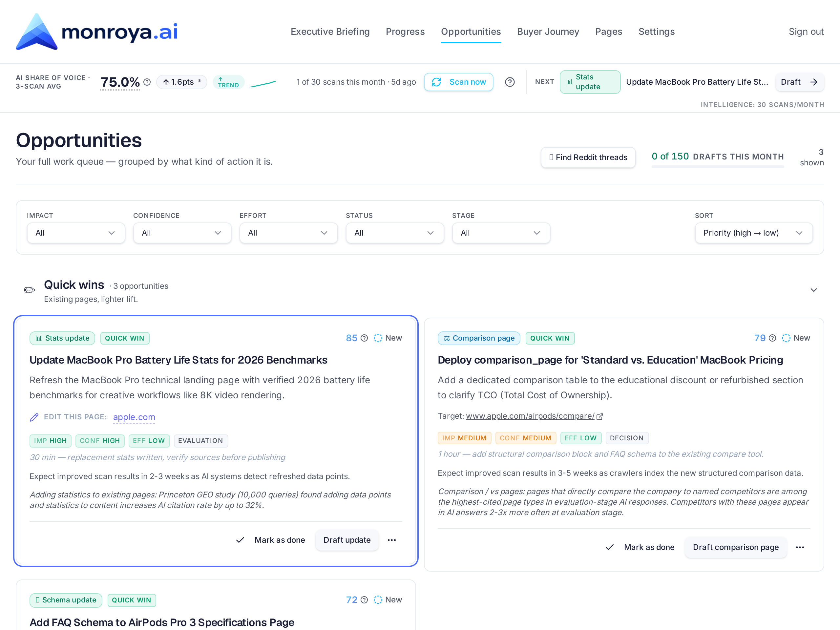The height and width of the screenshot is (630, 840).
Task: Click Find Reddit threads button
Action: coord(588,157)
